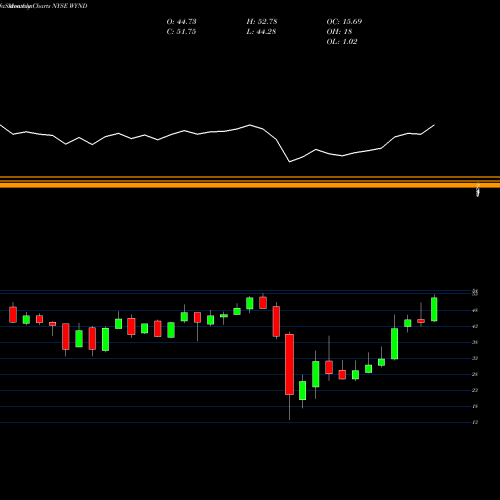
Task: Click the 36 price axis label
Action: pyautogui.click(x=475, y=342)
